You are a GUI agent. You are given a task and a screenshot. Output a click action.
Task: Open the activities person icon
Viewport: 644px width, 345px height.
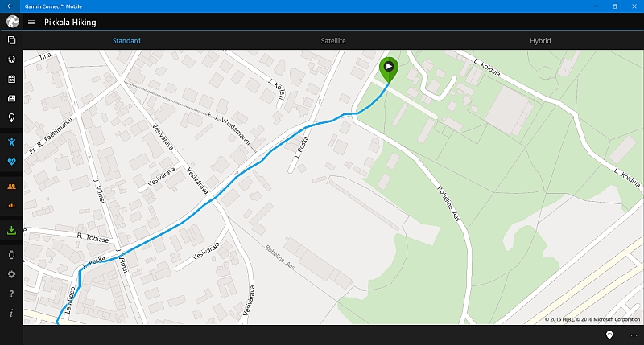click(11, 142)
